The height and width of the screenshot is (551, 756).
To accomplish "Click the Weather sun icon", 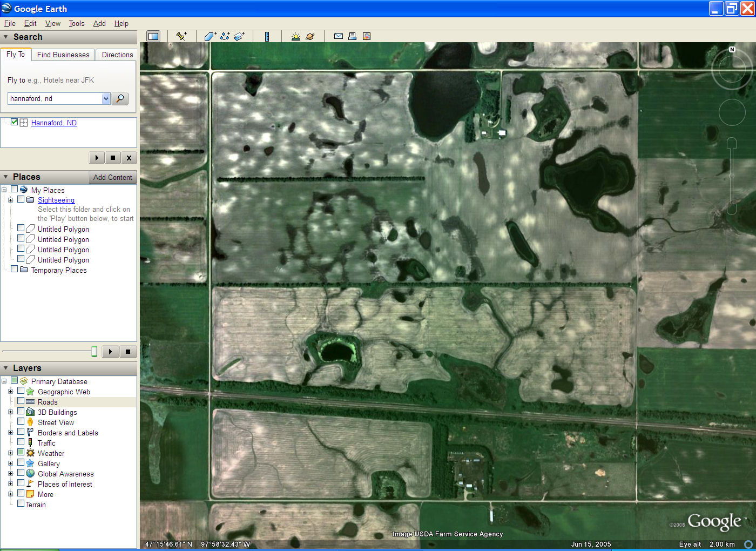I will 30,453.
